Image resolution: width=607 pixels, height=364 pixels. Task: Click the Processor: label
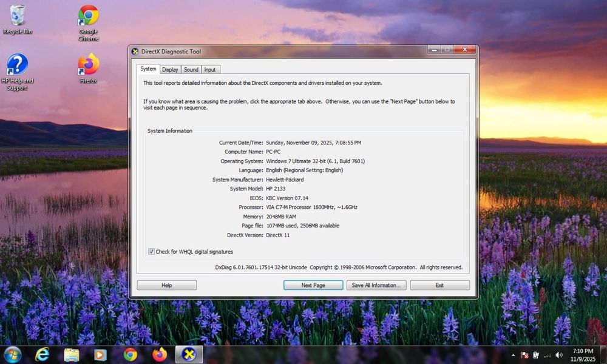coord(251,207)
